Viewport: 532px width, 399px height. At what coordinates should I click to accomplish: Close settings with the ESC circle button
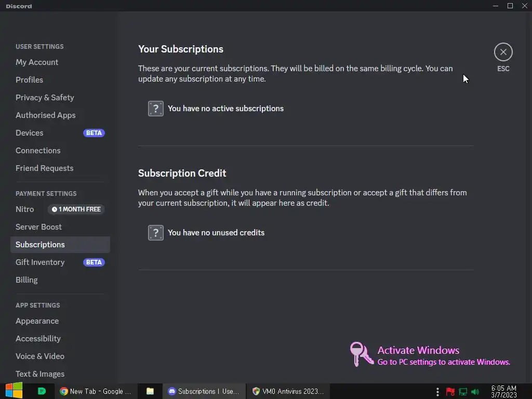[503, 52]
